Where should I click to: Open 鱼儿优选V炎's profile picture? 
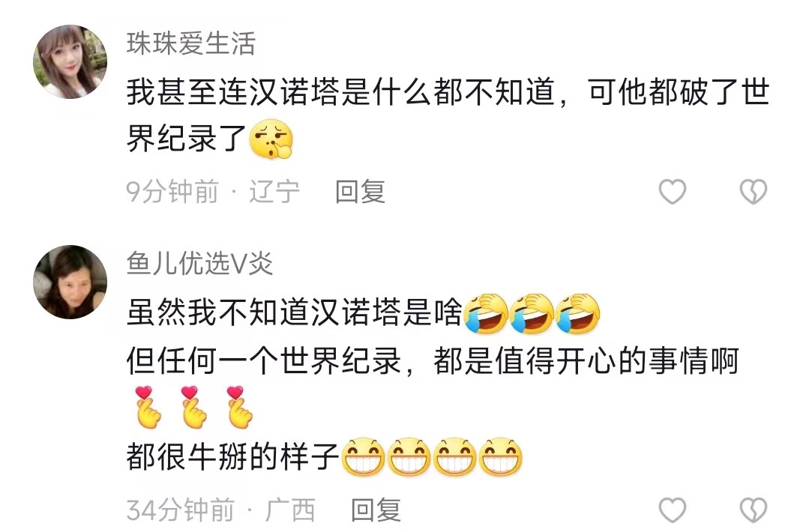point(70,282)
